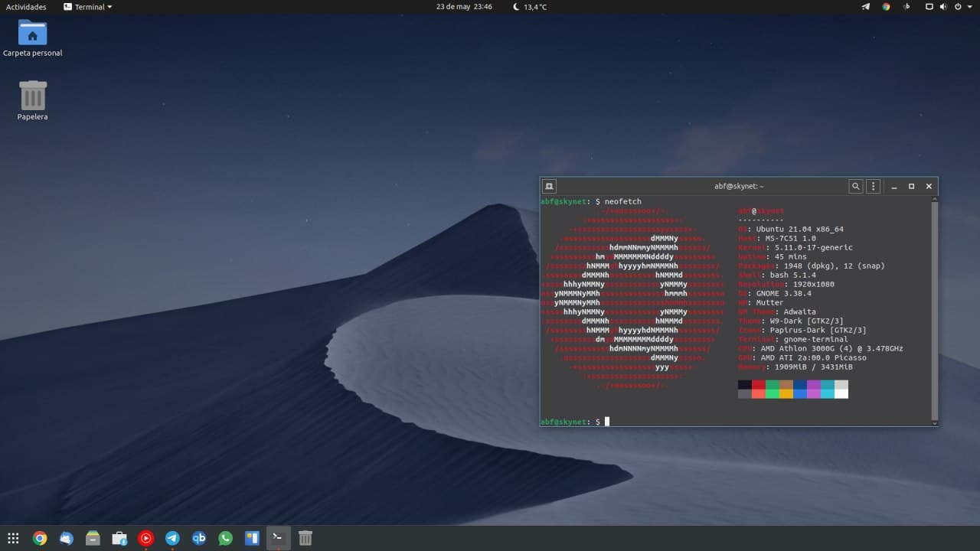980x551 pixels.
Task: Show the applications grid
Action: point(13,538)
